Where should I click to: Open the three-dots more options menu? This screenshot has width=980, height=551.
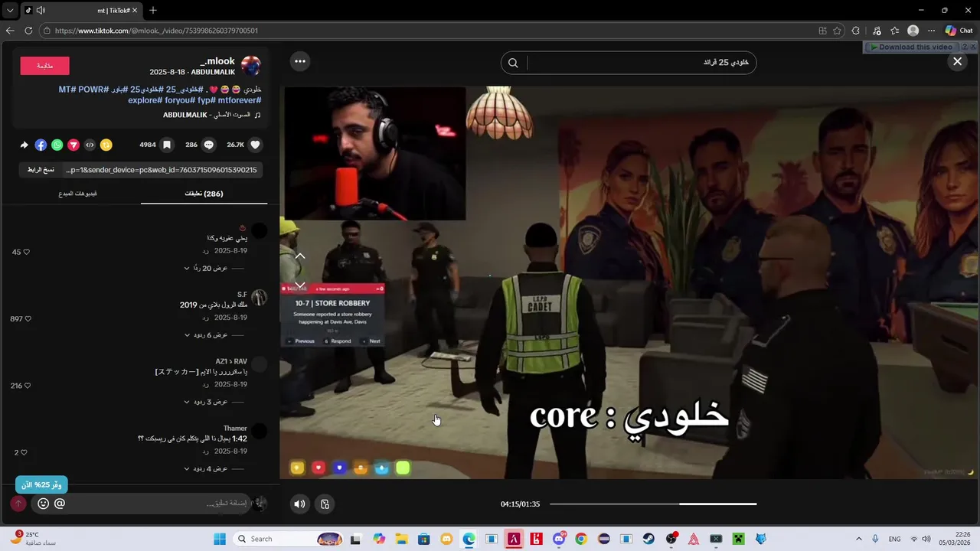tap(299, 61)
